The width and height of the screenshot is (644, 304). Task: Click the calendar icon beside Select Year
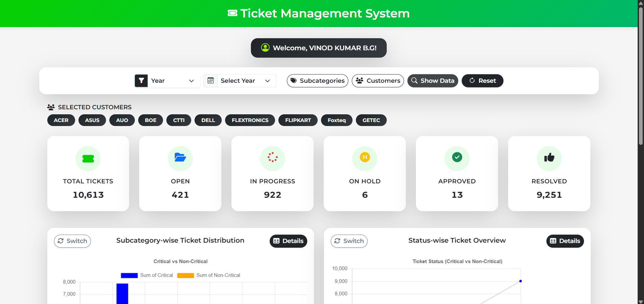211,81
